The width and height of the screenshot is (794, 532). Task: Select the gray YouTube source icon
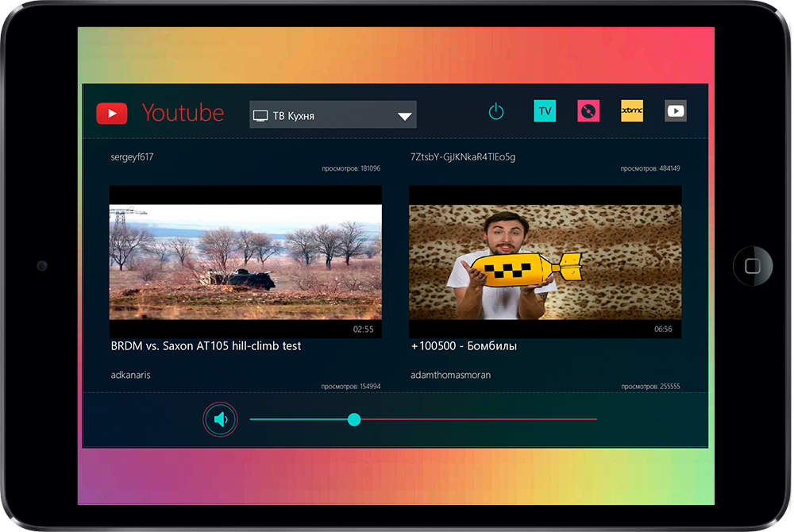coord(676,111)
